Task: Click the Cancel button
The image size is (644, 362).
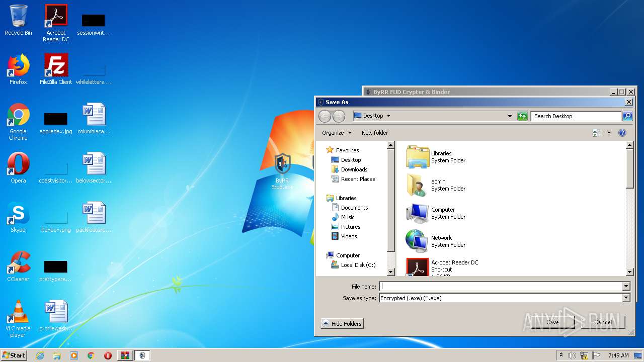Action: tap(603, 322)
